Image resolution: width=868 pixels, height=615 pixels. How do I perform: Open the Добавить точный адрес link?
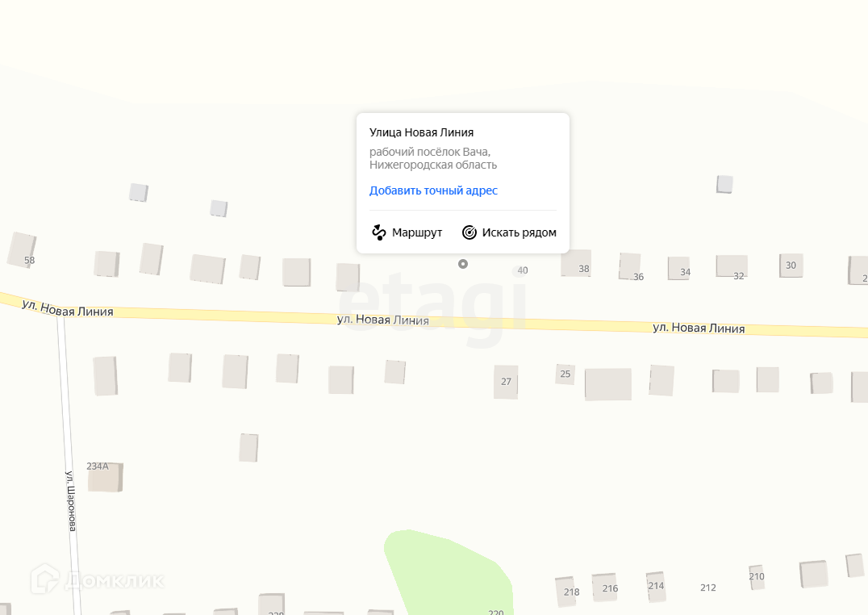click(433, 190)
